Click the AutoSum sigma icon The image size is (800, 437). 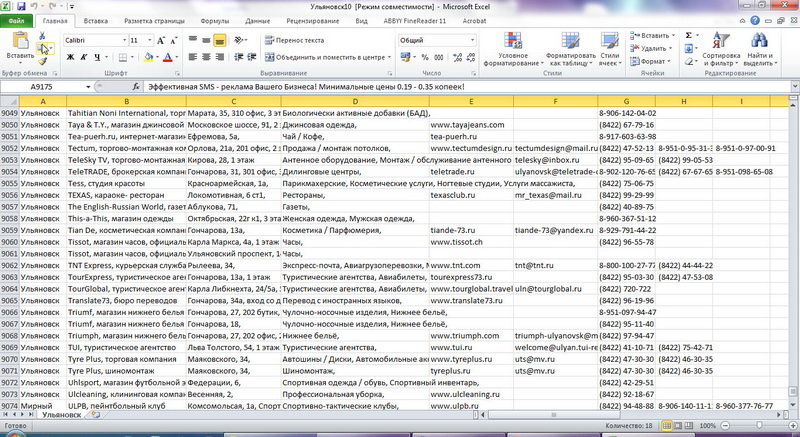pyautogui.click(x=688, y=35)
